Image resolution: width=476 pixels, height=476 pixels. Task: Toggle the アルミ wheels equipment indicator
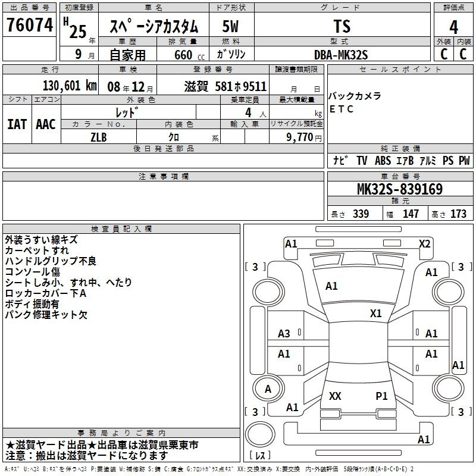point(428,161)
